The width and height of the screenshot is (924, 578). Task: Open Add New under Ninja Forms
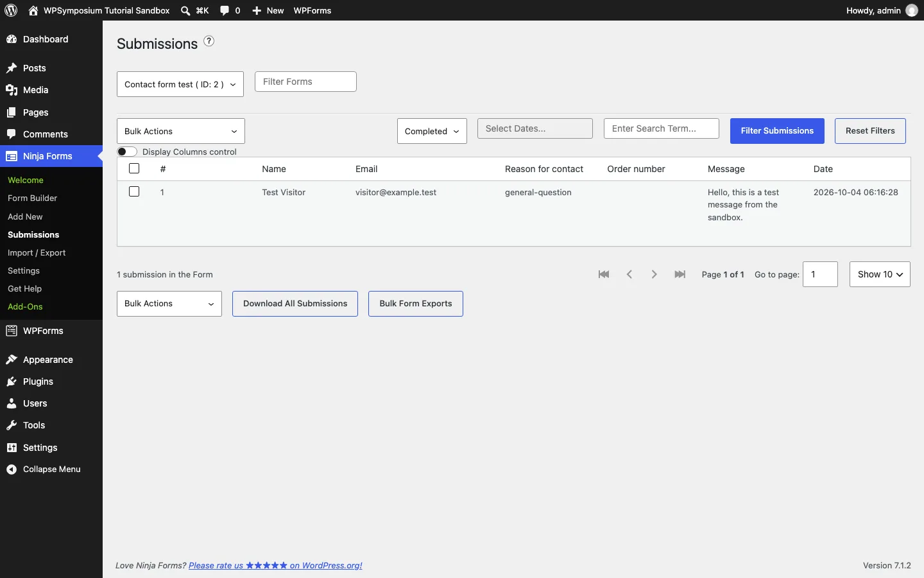click(x=25, y=217)
